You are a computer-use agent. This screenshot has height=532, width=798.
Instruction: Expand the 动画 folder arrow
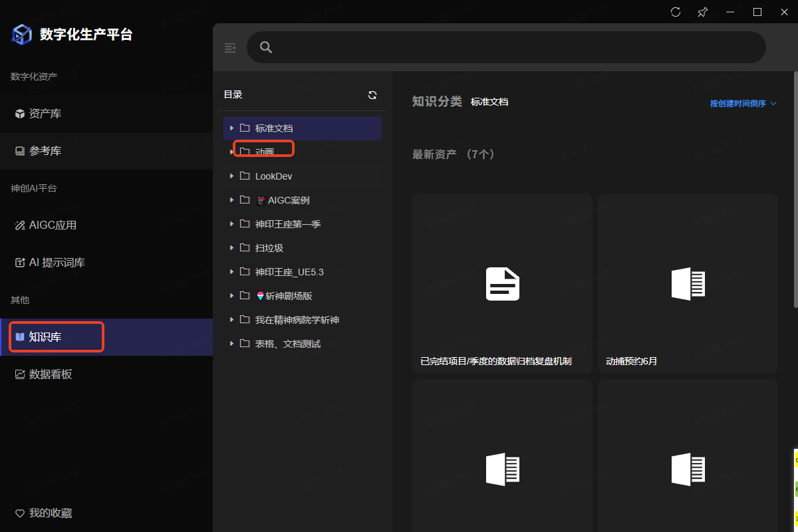click(x=231, y=152)
